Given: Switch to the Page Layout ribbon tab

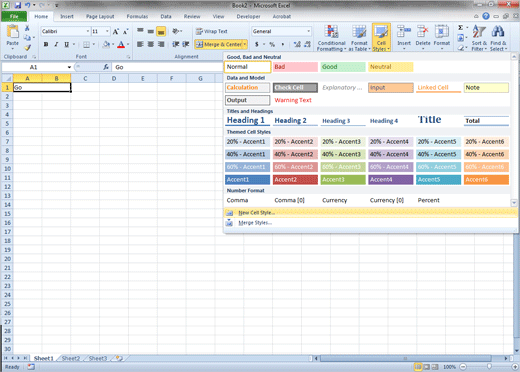Looking at the screenshot, I should pyautogui.click(x=100, y=16).
